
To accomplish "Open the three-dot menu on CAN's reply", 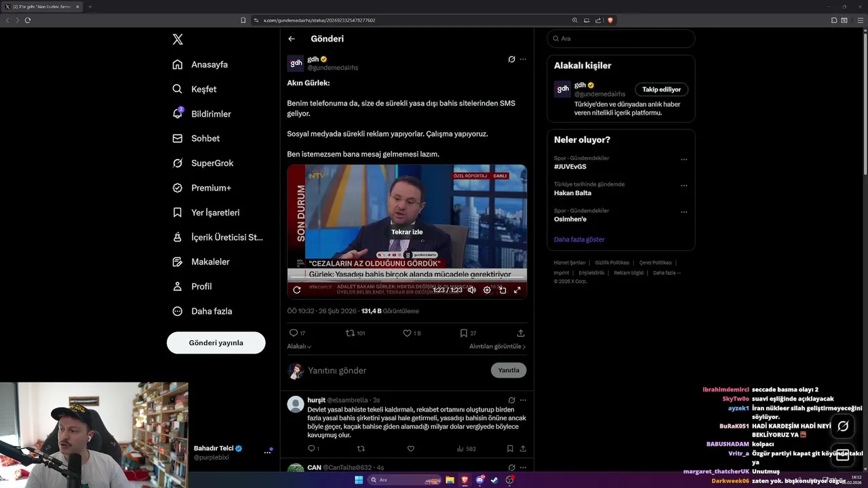I will point(523,467).
